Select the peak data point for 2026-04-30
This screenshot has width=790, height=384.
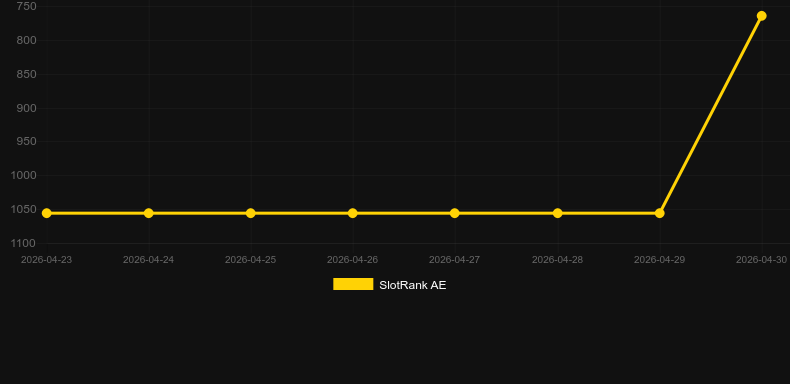(x=761, y=16)
